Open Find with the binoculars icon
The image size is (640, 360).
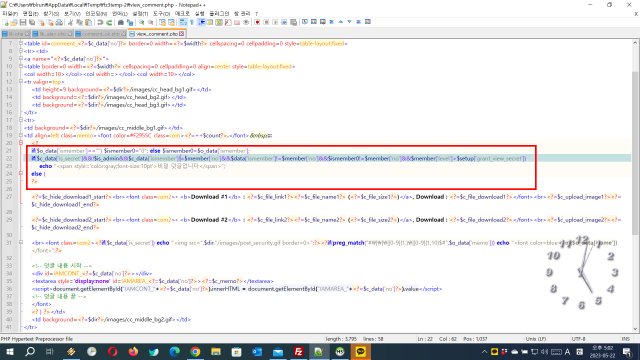121,22
